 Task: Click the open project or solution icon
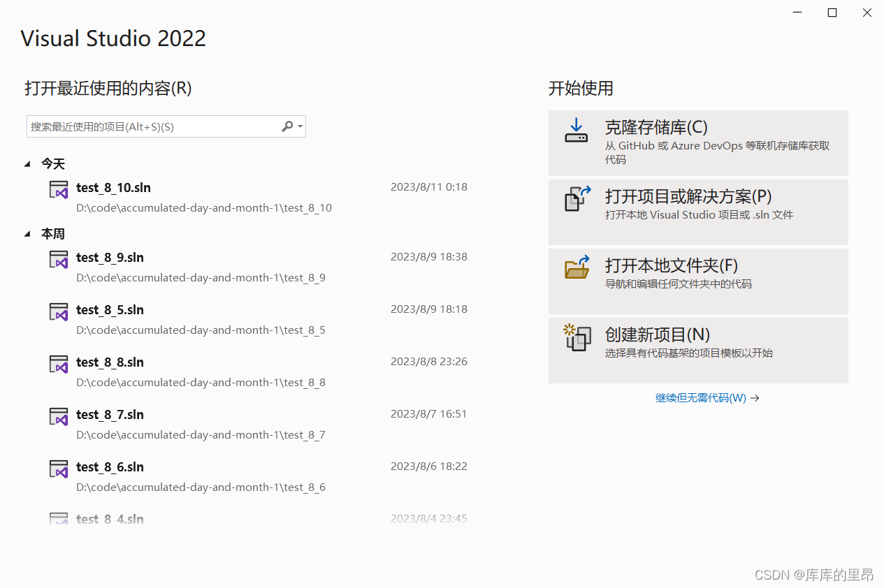tap(577, 199)
